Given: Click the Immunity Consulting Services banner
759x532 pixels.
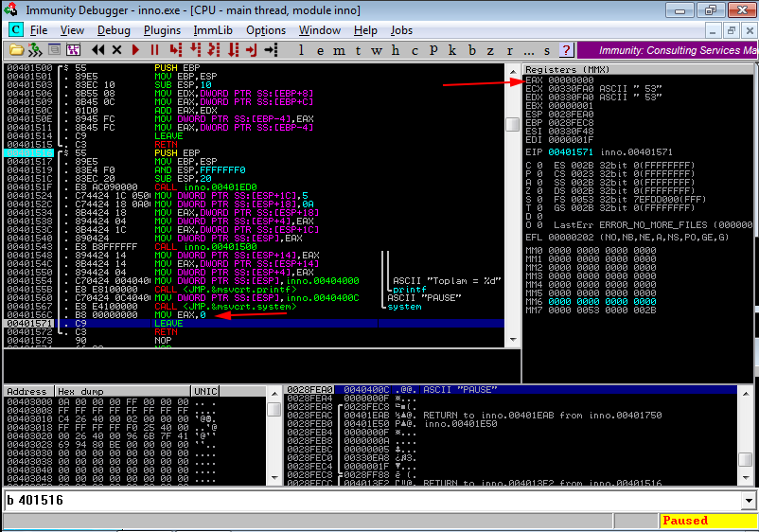Looking at the screenshot, I should (667, 50).
